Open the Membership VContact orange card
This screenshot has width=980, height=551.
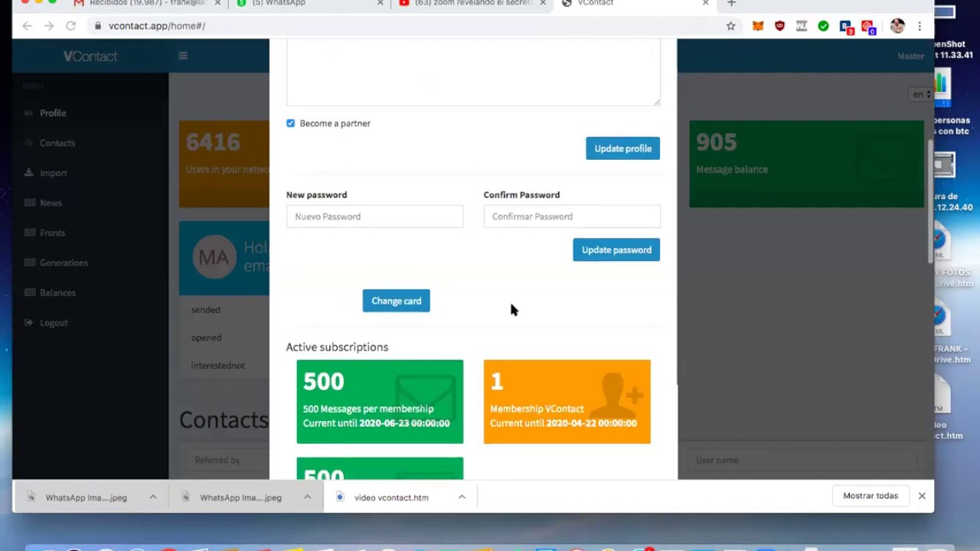(x=567, y=402)
